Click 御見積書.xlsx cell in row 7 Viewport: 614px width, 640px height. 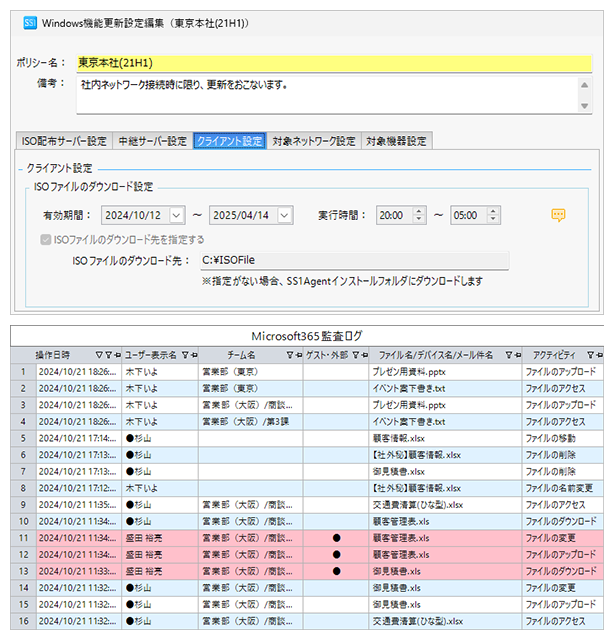[445, 471]
